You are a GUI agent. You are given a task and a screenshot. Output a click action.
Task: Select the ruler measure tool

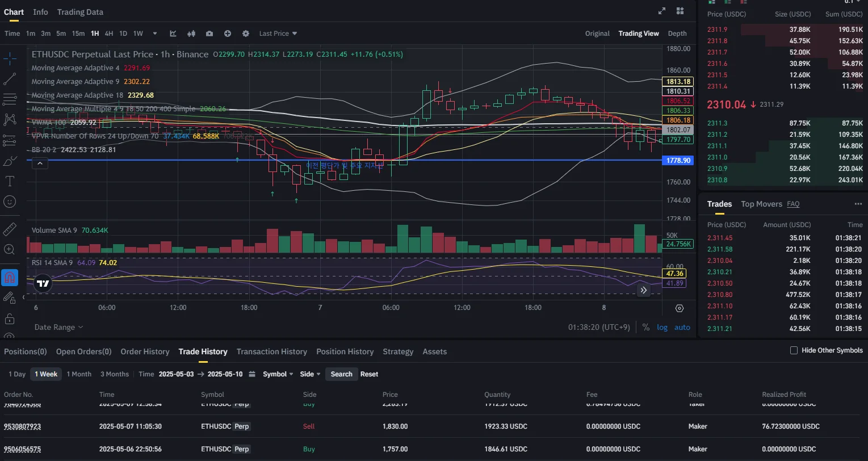(x=10, y=229)
